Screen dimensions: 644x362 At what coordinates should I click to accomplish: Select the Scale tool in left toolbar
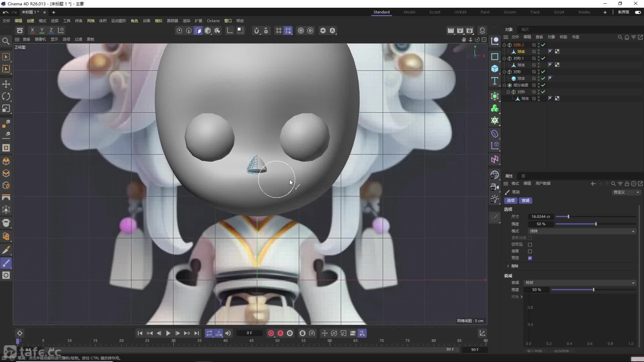click(6, 109)
